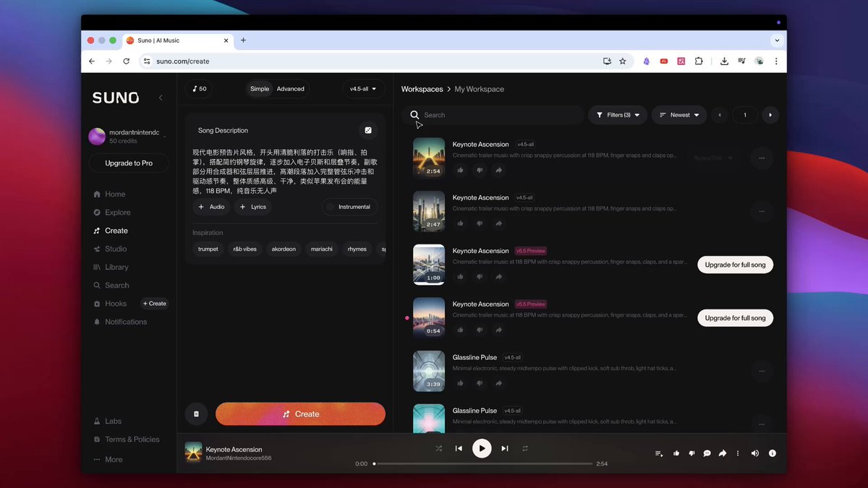Share the 2:47 Keynote Ascension song
Screen dimensions: 868x488
498,224
